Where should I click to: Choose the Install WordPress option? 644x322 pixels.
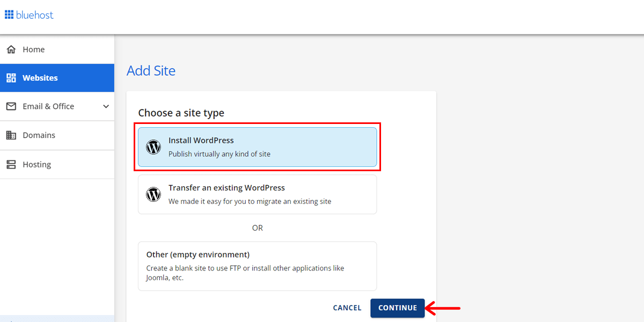(258, 147)
